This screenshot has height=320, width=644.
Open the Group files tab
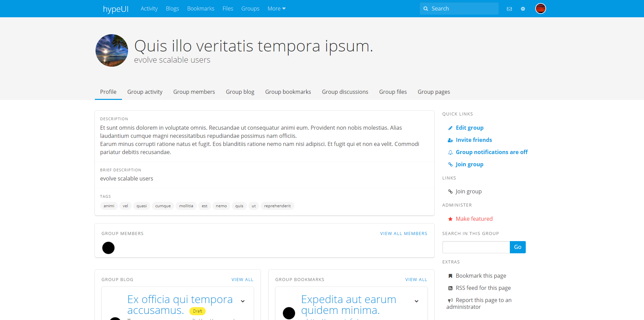393,92
